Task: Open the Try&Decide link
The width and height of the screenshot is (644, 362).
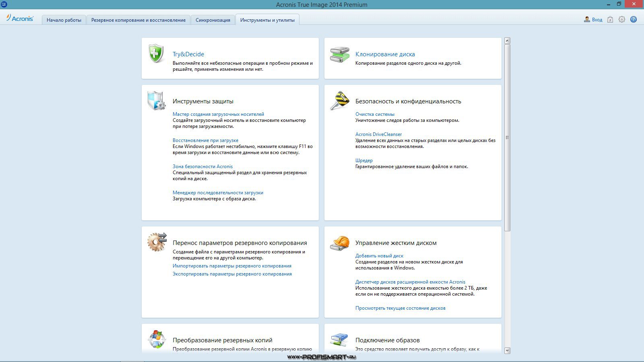Action: [188, 54]
